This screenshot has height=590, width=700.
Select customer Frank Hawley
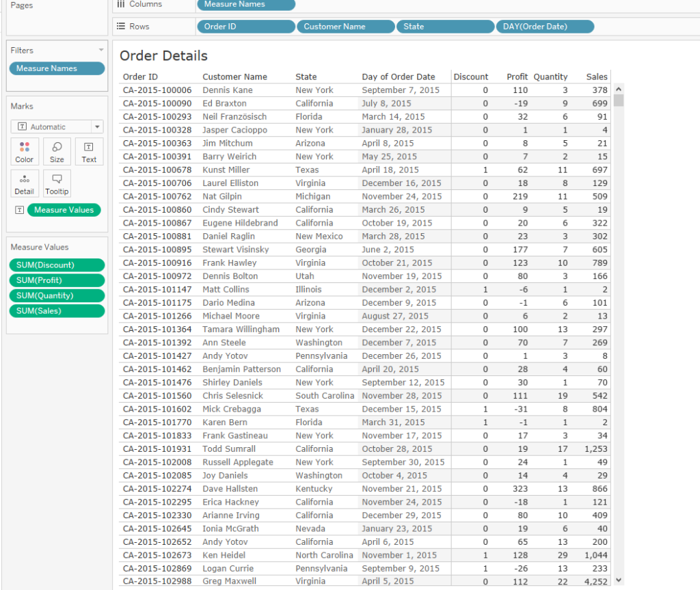[230, 263]
